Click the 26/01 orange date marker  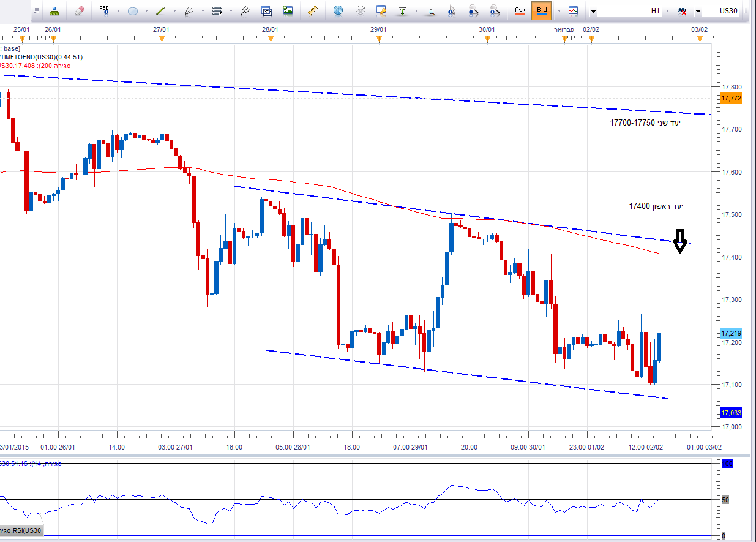53,39
